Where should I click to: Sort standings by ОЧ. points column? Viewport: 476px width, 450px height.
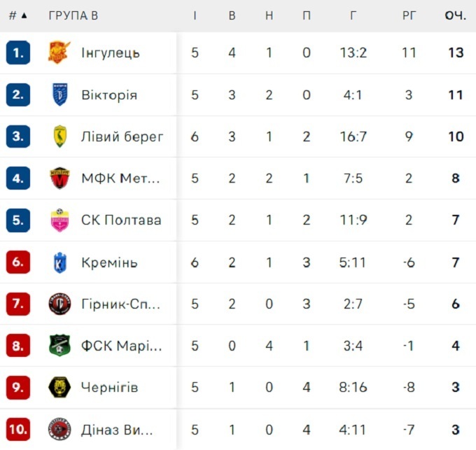tap(455, 15)
